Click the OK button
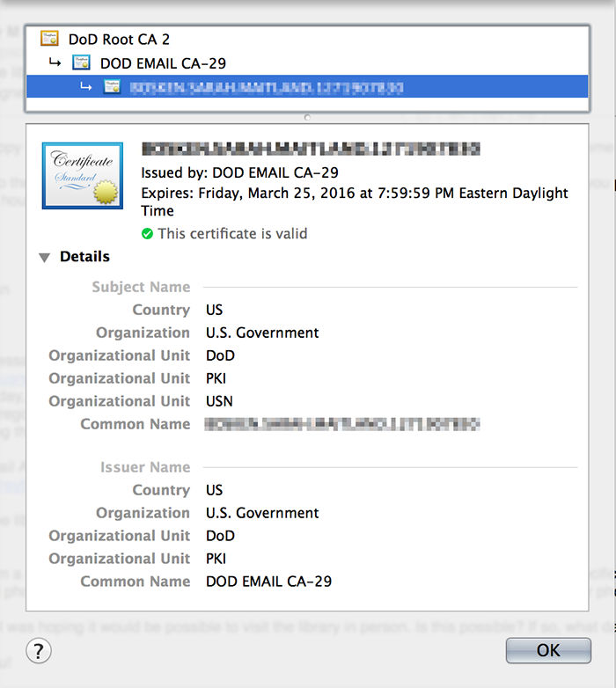 548,650
